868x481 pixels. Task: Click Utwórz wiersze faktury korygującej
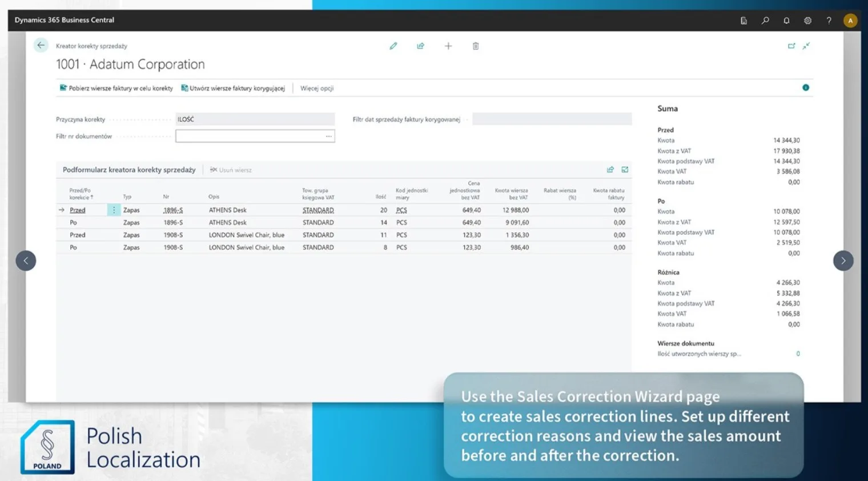[x=233, y=88]
